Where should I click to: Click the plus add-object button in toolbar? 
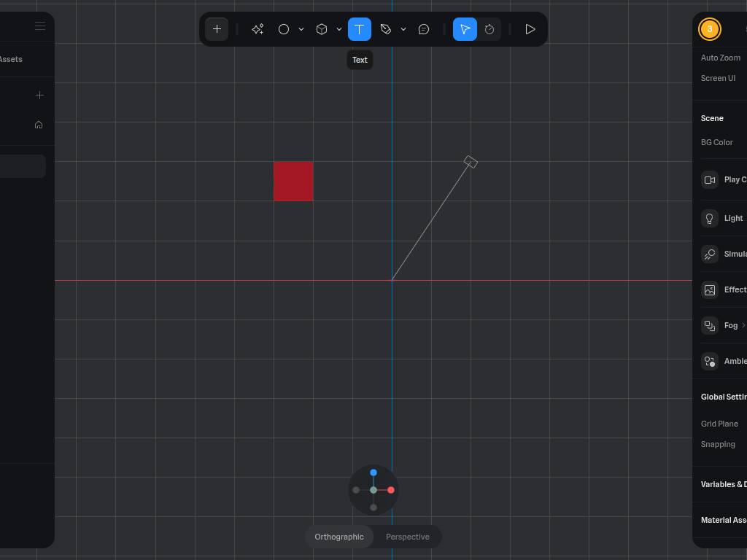pos(217,29)
